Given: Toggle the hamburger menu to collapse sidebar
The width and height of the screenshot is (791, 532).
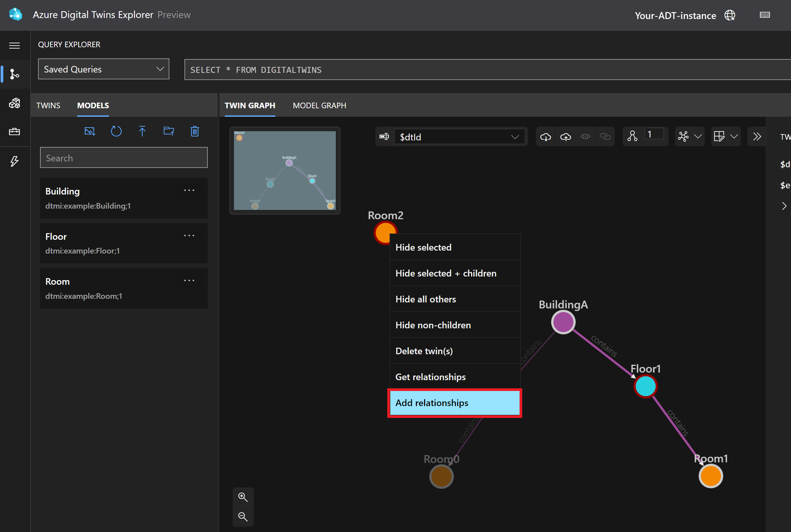Looking at the screenshot, I should tap(14, 45).
